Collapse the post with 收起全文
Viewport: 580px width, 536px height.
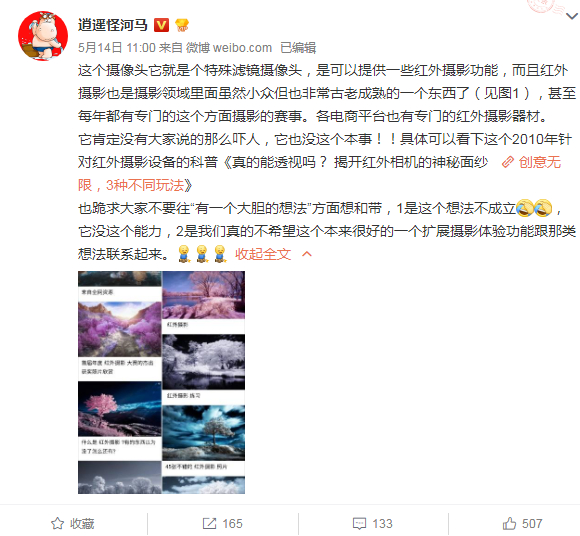(x=263, y=254)
